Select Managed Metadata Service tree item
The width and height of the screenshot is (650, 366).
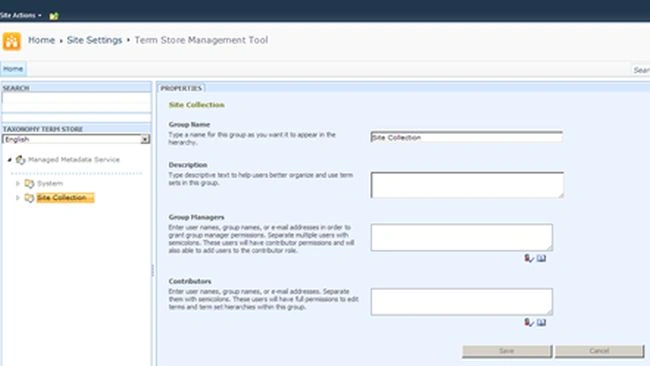pos(74,160)
